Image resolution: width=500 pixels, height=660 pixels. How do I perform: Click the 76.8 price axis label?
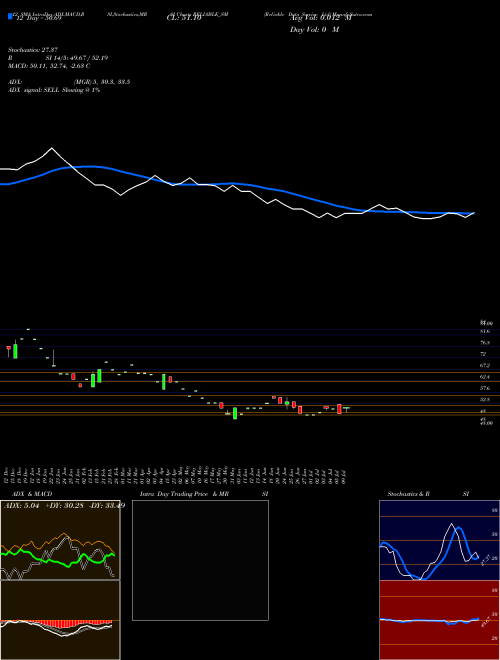click(485, 343)
